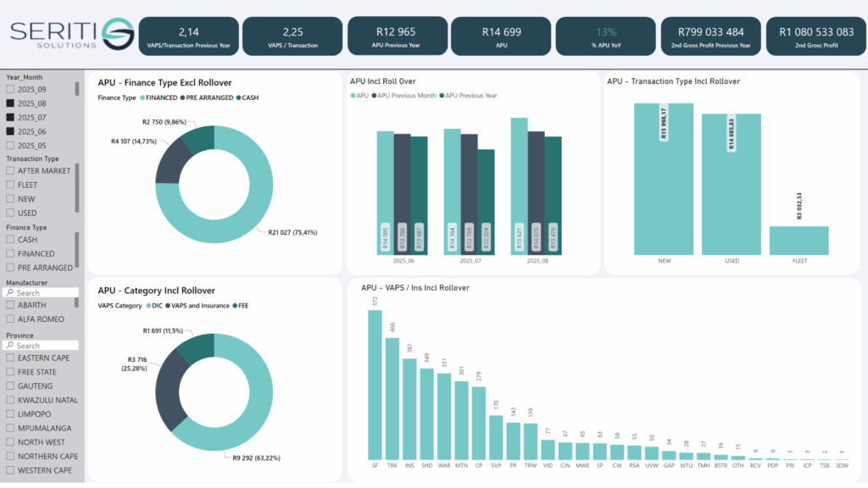Image resolution: width=868 pixels, height=488 pixels.
Task: Untick the 2025_07 Year_Month checkbox
Action: pos(10,117)
